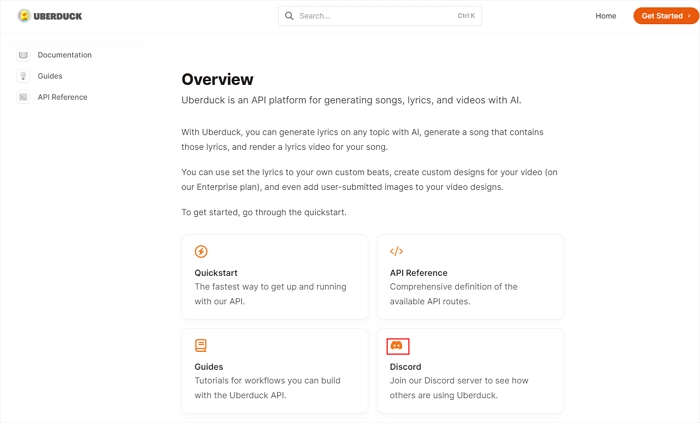Click the UBERDUCK brand name text
This screenshot has width=700, height=423.
(59, 17)
